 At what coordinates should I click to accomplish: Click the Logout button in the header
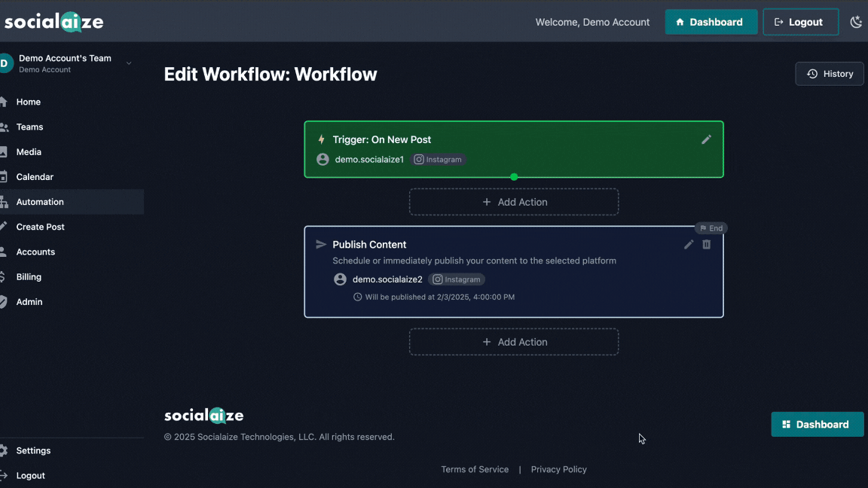click(800, 21)
